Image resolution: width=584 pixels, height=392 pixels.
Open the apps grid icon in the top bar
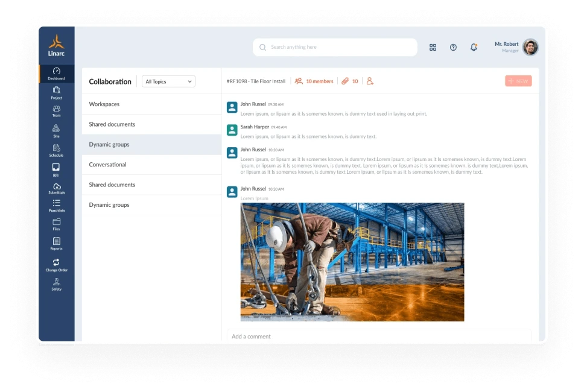tap(433, 46)
